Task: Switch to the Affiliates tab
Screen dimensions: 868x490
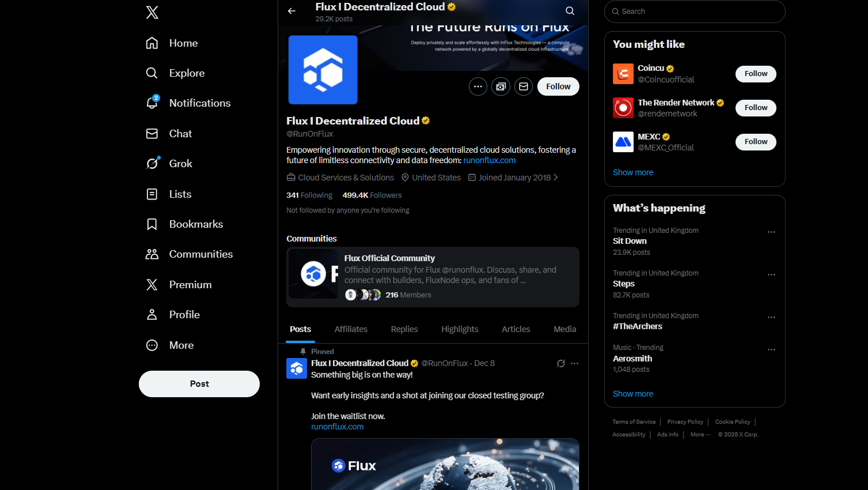Action: (x=351, y=329)
